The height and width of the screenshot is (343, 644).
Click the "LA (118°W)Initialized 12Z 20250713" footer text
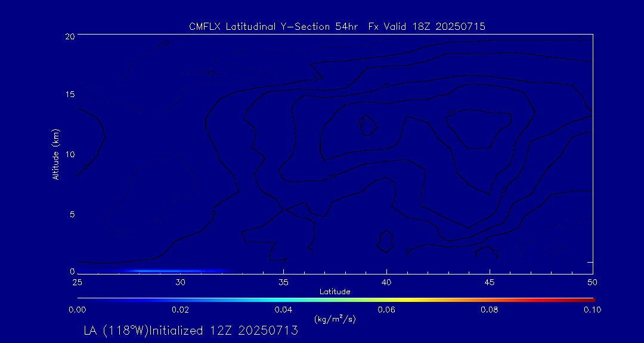coord(191,330)
